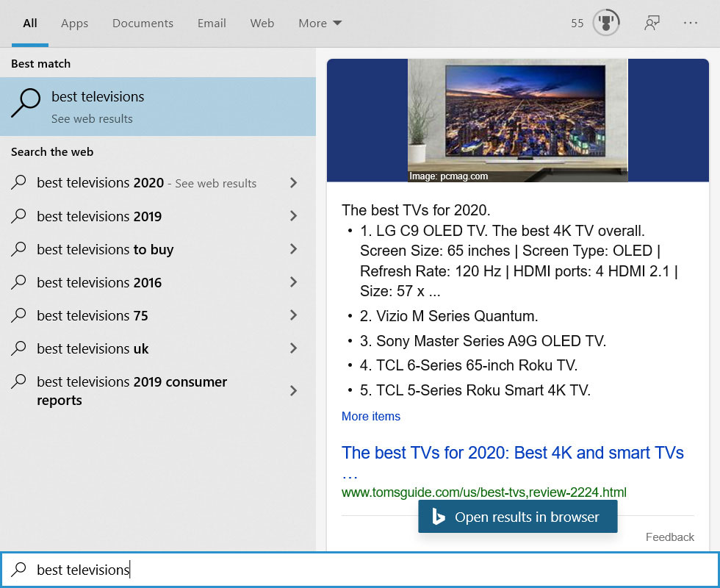The height and width of the screenshot is (588, 720).
Task: Click magnifier beside 'best televisions to buy'
Action: [20, 249]
